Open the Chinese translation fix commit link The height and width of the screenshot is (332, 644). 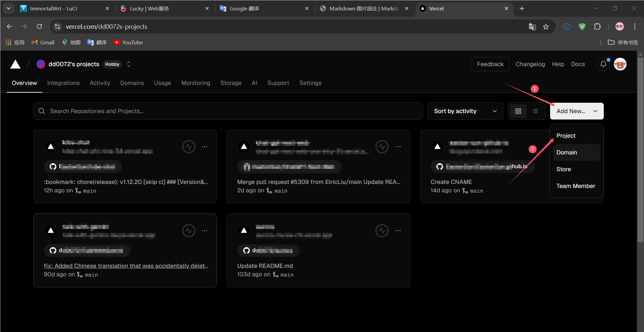pos(126,266)
